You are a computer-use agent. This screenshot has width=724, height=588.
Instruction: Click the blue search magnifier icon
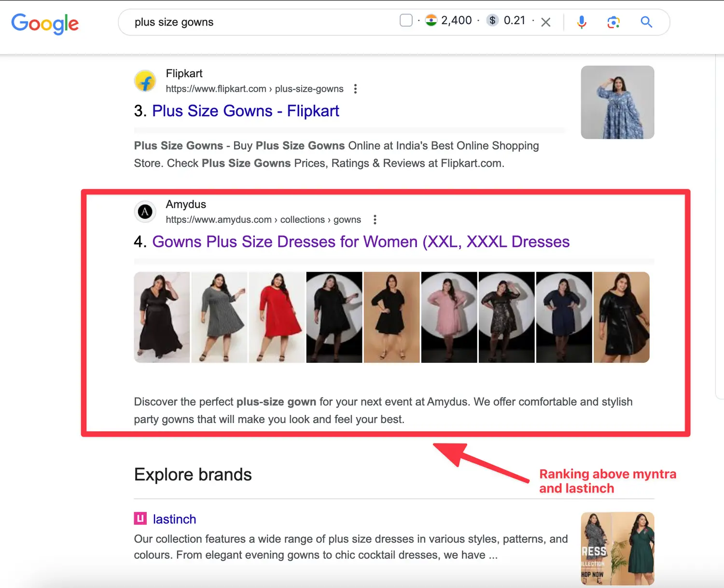tap(646, 22)
